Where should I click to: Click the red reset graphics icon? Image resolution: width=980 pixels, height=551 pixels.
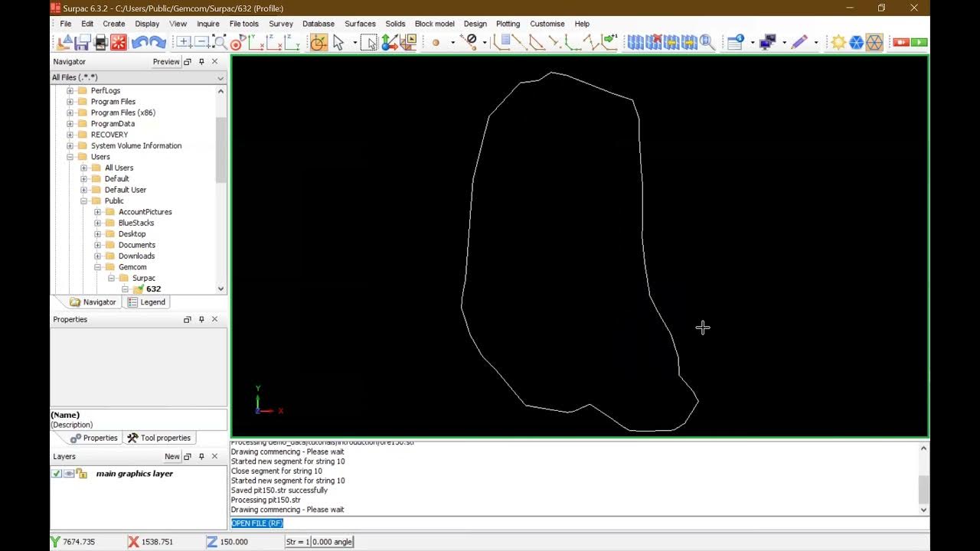coord(118,43)
